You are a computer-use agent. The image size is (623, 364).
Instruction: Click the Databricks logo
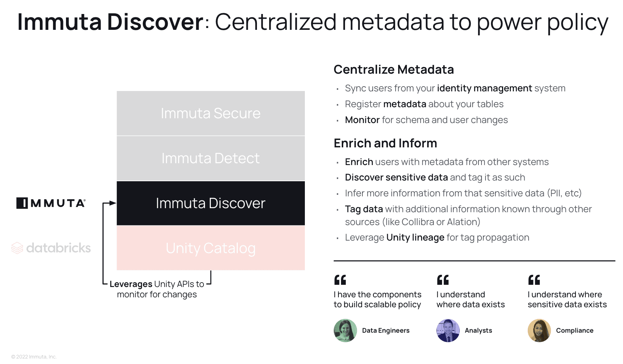[x=51, y=248]
